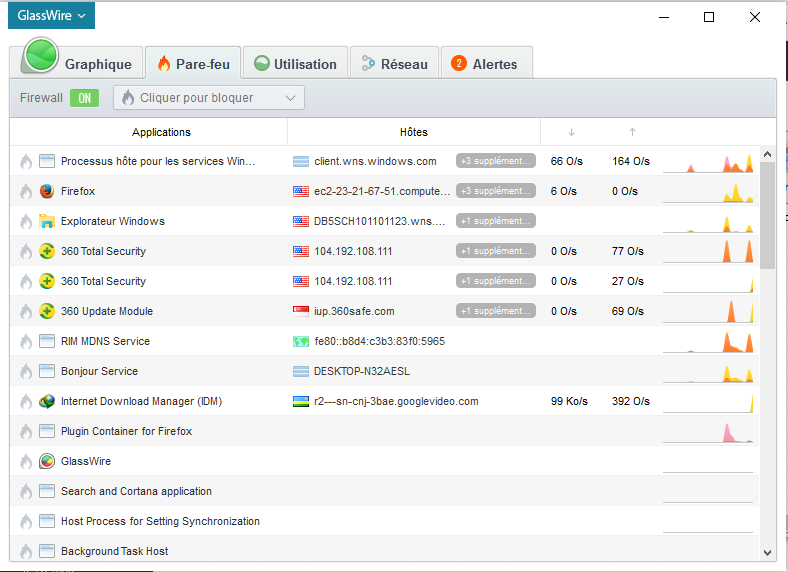Click the vertical scrollbar thumb
This screenshot has width=788, height=572.
pos(767,216)
